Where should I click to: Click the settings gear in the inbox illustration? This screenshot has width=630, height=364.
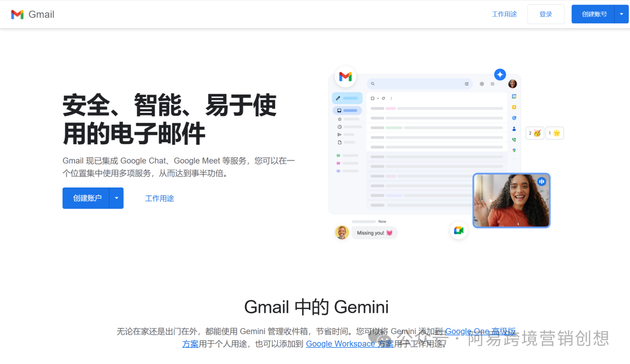(x=481, y=84)
